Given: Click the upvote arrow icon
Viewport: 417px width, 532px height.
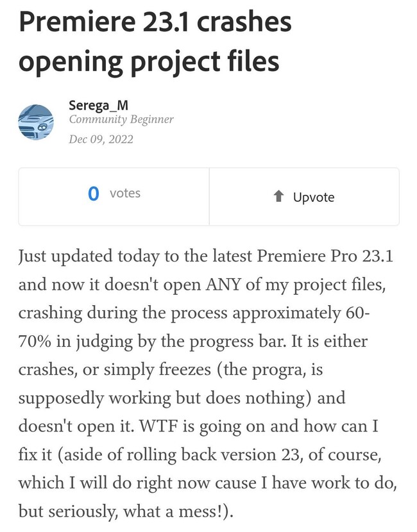Looking at the screenshot, I should click(278, 196).
